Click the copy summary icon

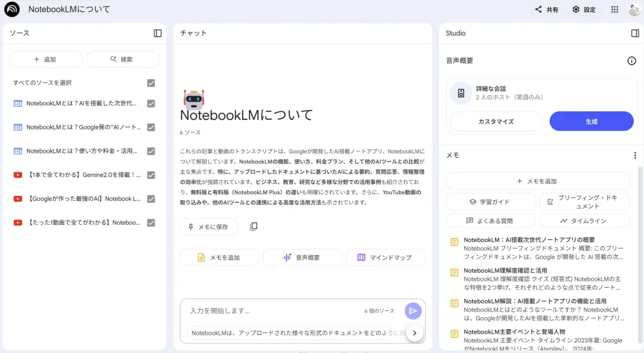pyautogui.click(x=253, y=226)
